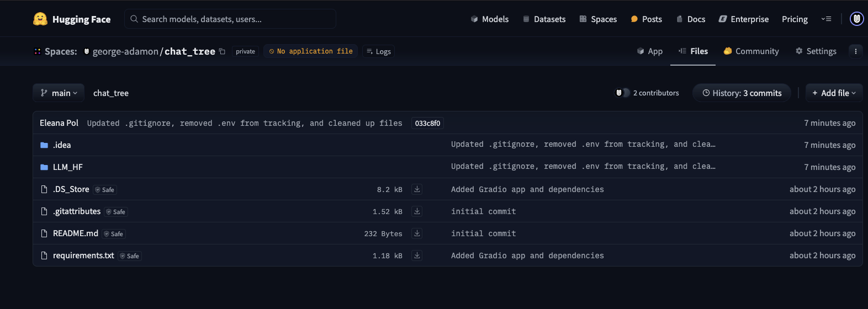This screenshot has width=868, height=309.
Task: Expand the navigation more-options menu
Action: (x=826, y=19)
